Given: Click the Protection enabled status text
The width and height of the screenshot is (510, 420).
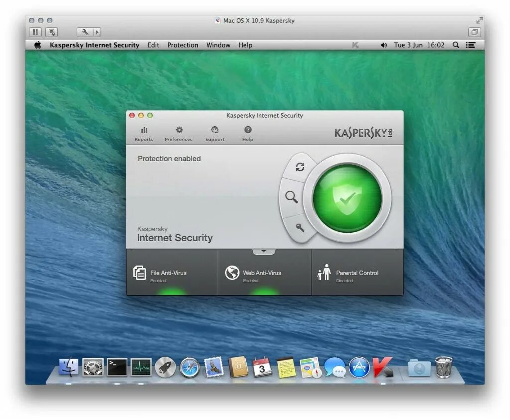Looking at the screenshot, I should click(x=169, y=159).
